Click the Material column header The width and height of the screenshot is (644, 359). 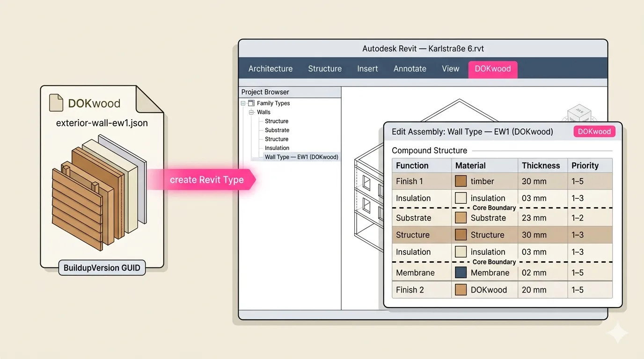click(484, 165)
